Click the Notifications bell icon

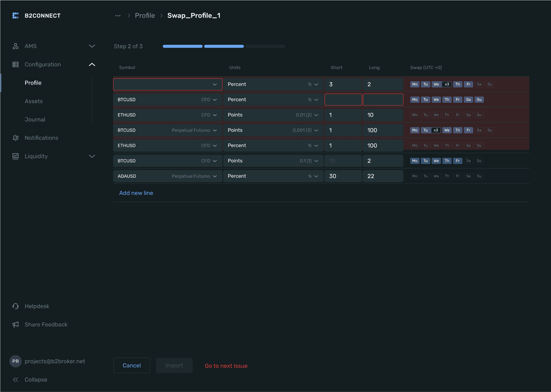pyautogui.click(x=16, y=138)
